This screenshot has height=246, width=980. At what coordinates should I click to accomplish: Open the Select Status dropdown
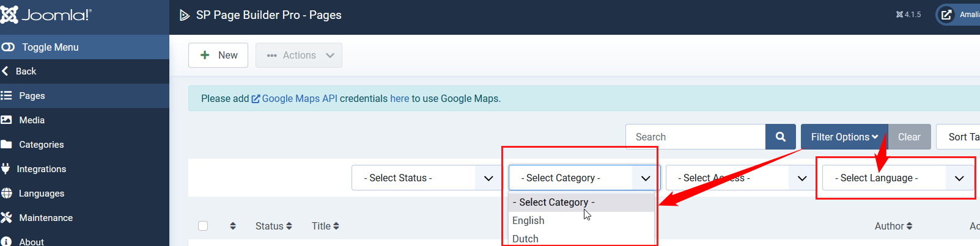pos(425,178)
